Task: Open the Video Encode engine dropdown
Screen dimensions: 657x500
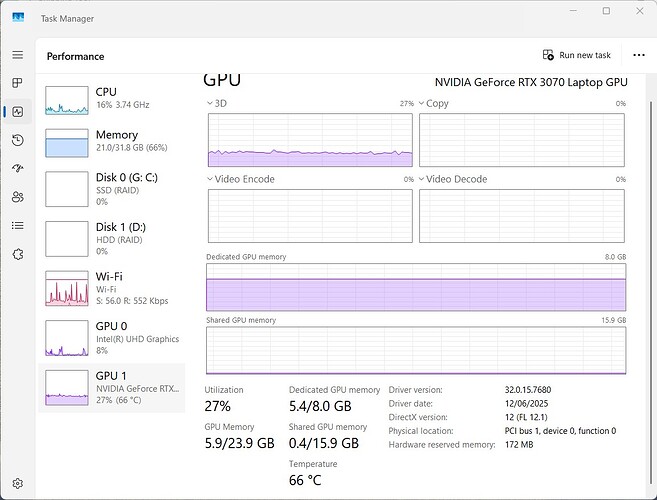Action: tap(210, 179)
